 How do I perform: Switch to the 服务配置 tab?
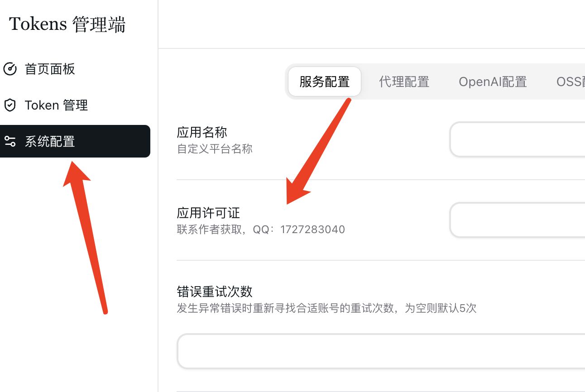tap(325, 82)
